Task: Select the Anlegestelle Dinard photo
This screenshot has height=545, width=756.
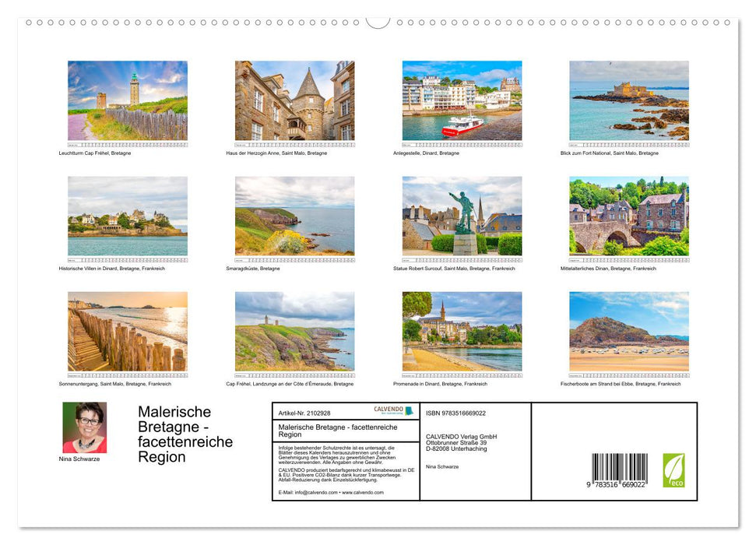Action: tap(461, 101)
